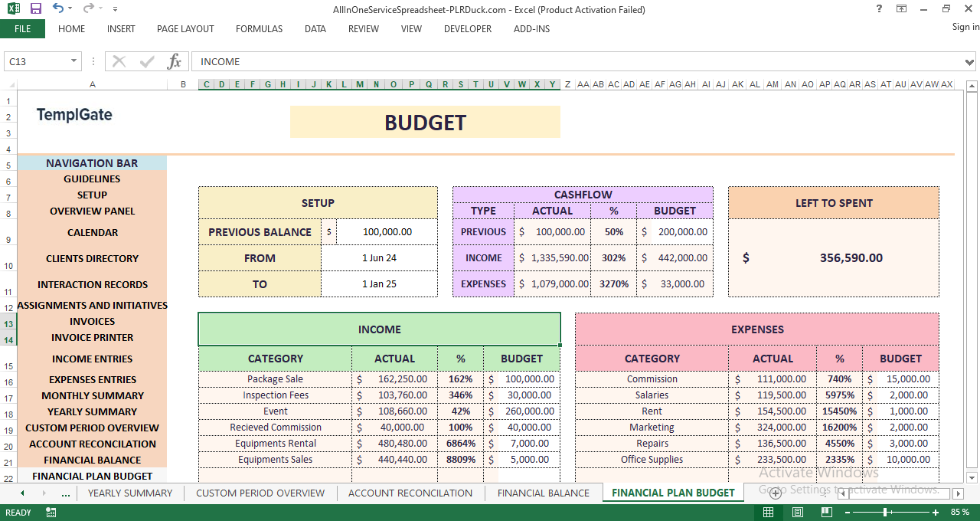Image resolution: width=980 pixels, height=521 pixels.
Task: Select the previous balance cell 100,000.00
Action: click(x=387, y=231)
